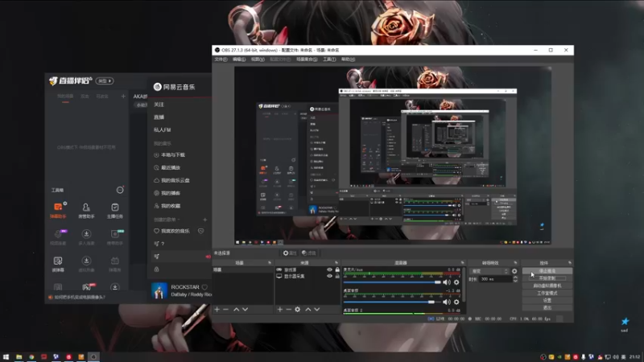Open the Windows Start menu
The height and width of the screenshot is (362, 644).
(6, 356)
